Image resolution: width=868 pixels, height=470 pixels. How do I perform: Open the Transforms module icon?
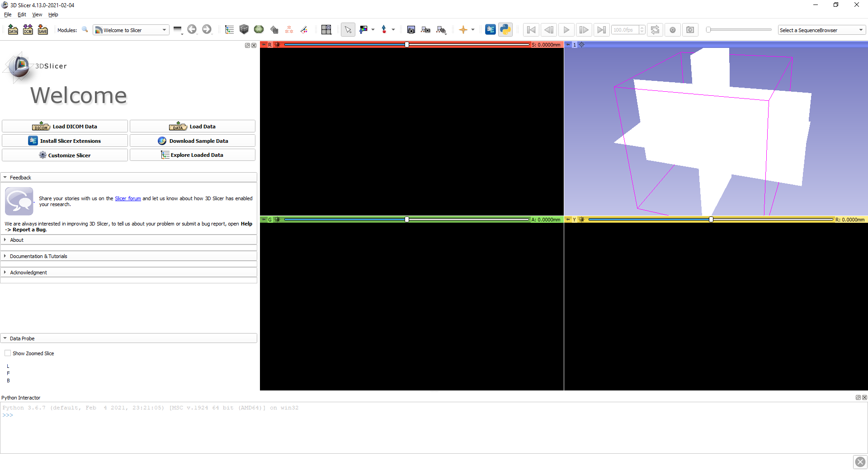coord(274,30)
